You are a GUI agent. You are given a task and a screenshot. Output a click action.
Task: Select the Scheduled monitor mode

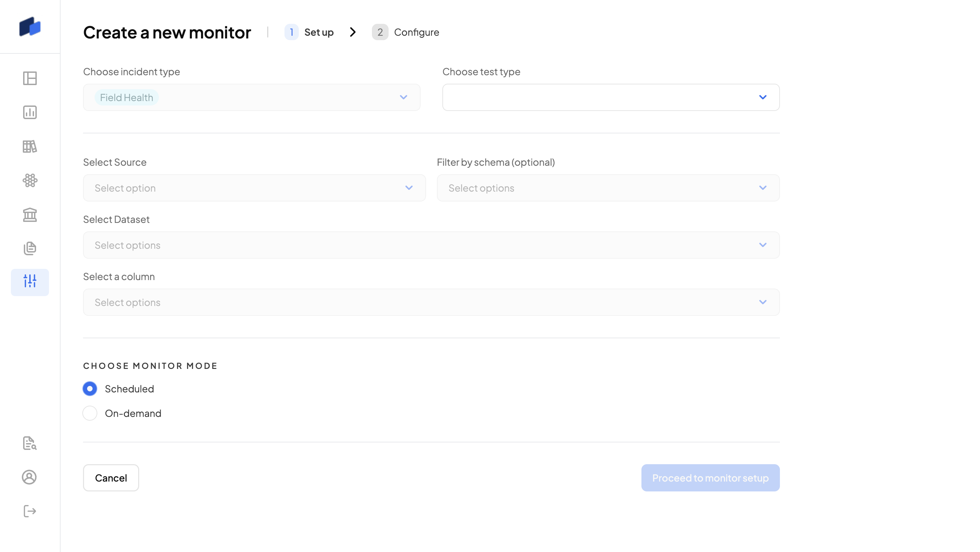point(90,389)
